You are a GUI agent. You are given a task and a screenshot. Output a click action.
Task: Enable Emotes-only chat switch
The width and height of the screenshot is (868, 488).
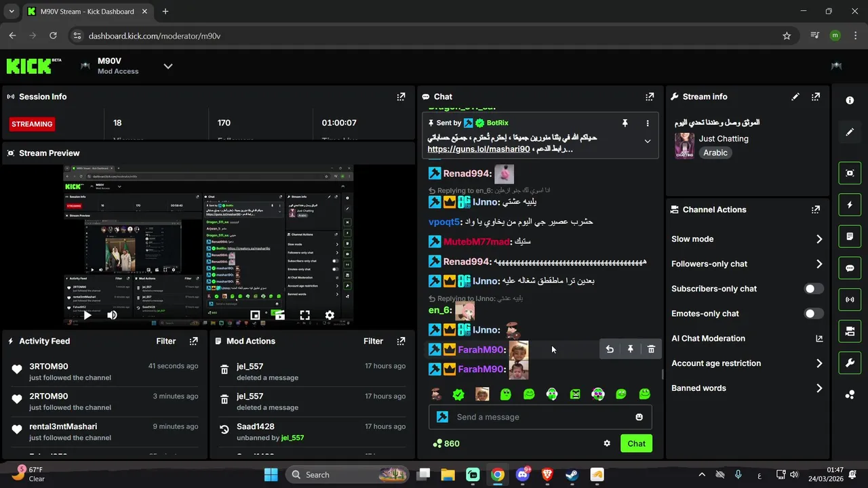click(814, 314)
